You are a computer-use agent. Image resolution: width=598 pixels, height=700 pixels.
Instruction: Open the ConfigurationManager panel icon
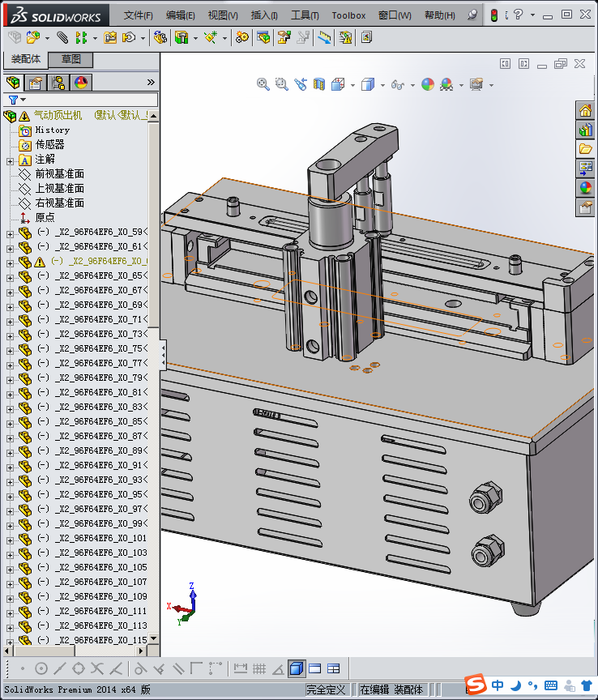coord(58,83)
